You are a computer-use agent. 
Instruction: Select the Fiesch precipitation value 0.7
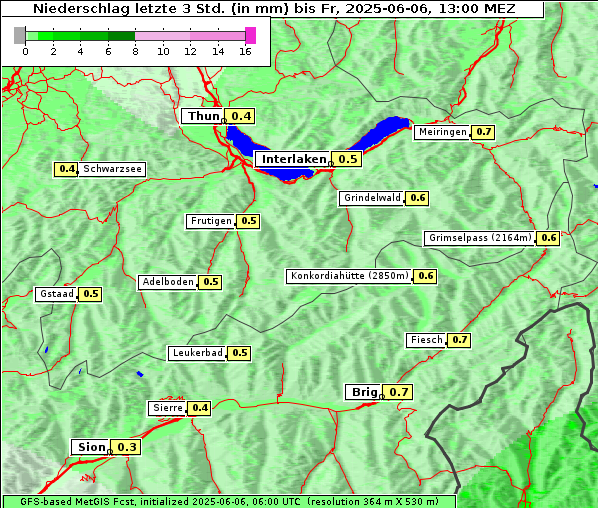point(459,340)
